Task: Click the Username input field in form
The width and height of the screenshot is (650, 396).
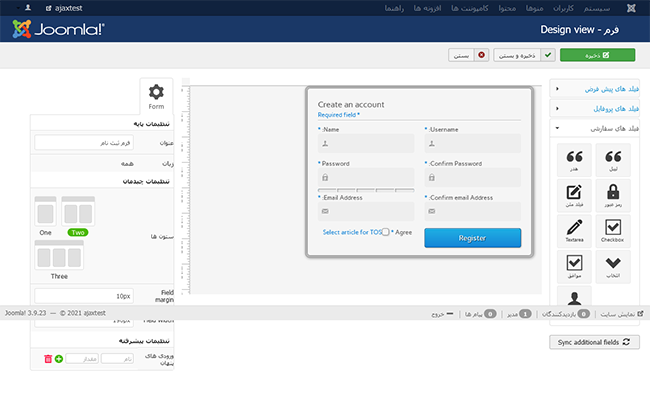Action: pyautogui.click(x=473, y=143)
